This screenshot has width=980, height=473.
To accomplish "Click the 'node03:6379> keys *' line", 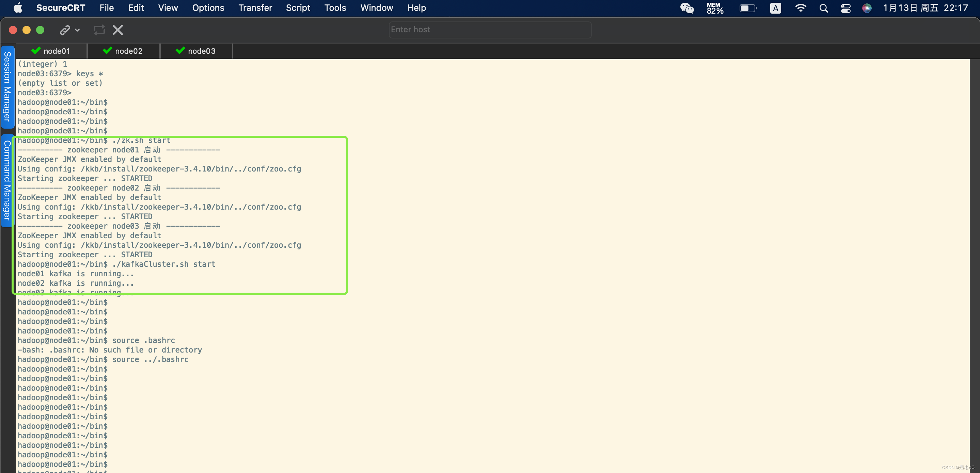I will click(x=61, y=74).
